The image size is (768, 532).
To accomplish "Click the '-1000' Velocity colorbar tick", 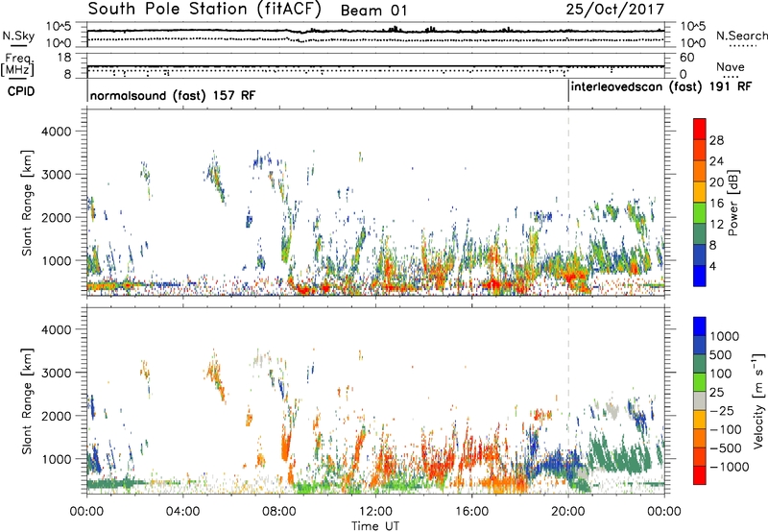I will point(730,467).
